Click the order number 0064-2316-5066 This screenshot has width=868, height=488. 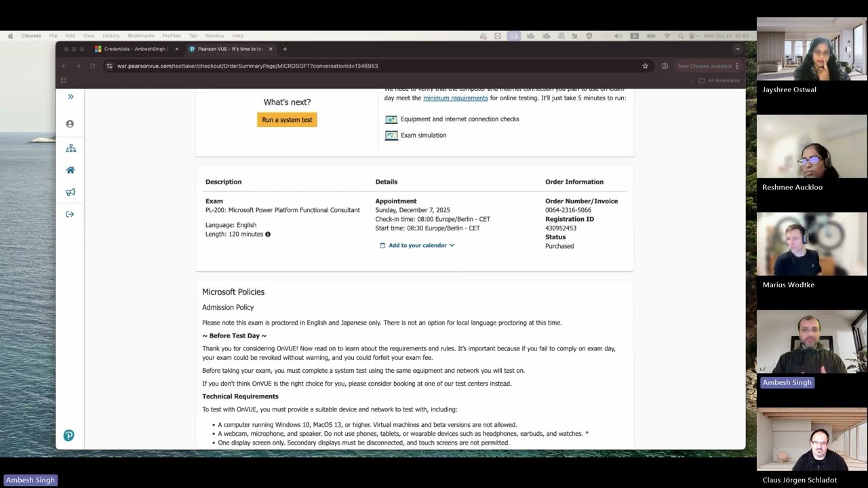tap(568, 210)
